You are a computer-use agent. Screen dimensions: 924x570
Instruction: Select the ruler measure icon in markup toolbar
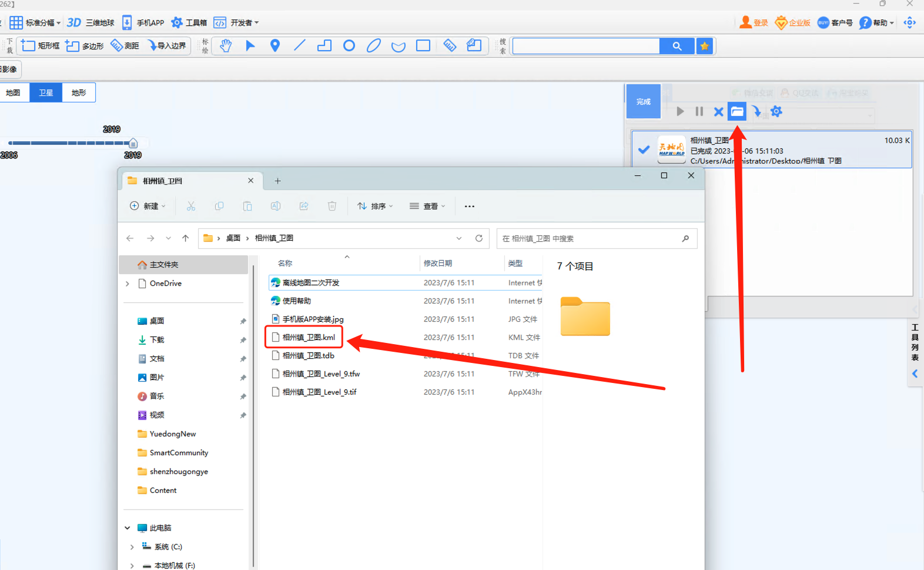click(x=450, y=45)
